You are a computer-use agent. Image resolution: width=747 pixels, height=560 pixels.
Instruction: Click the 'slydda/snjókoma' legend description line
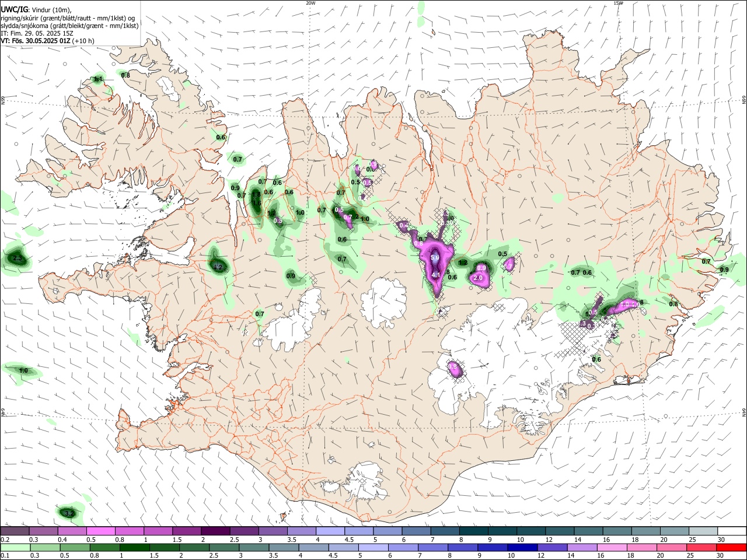click(70, 26)
